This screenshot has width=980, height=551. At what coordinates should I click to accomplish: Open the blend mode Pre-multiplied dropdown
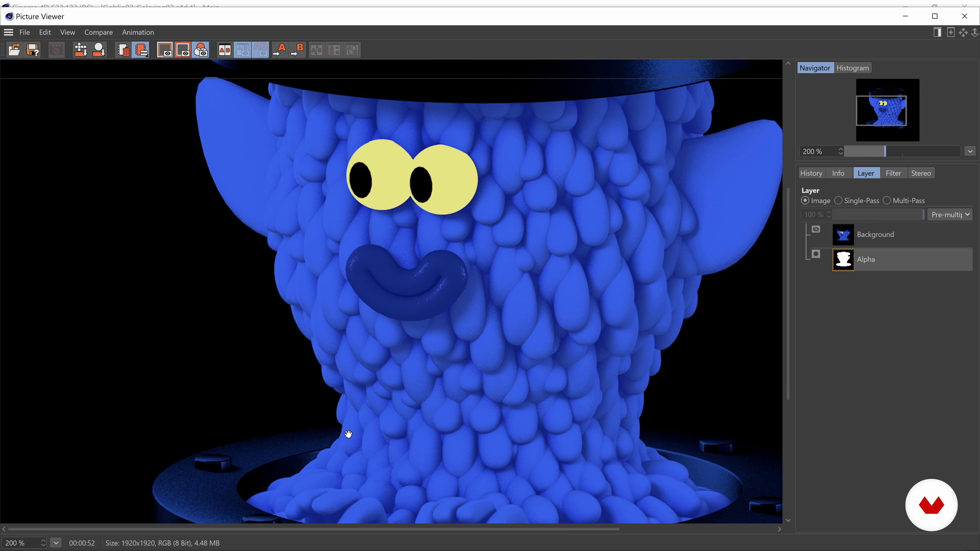click(x=950, y=215)
